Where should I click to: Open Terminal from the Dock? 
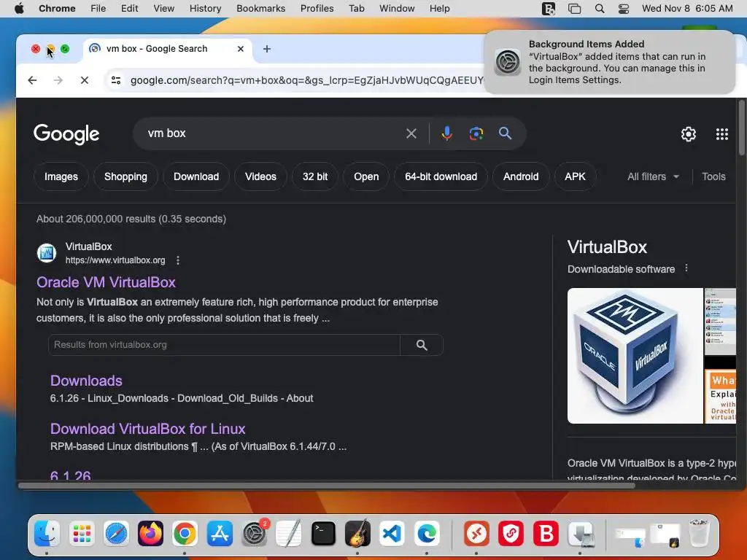323,533
